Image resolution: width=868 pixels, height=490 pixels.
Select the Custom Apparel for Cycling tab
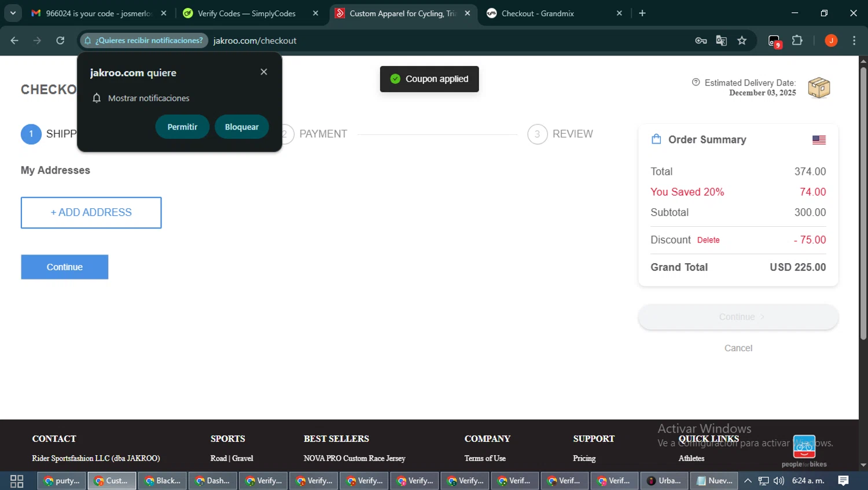(402, 13)
